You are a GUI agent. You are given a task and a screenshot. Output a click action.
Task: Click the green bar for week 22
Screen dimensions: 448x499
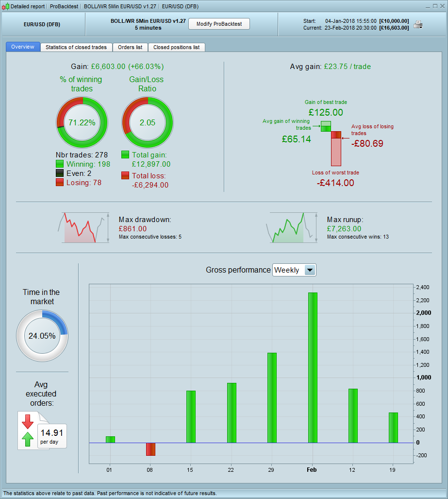point(232,413)
